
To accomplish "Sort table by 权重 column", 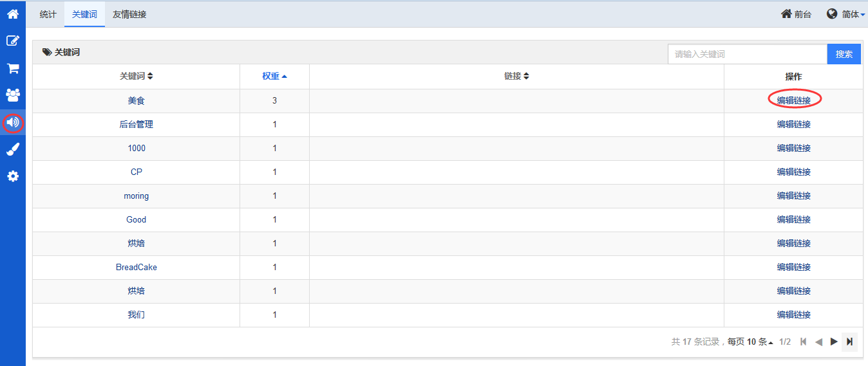I will coord(274,76).
